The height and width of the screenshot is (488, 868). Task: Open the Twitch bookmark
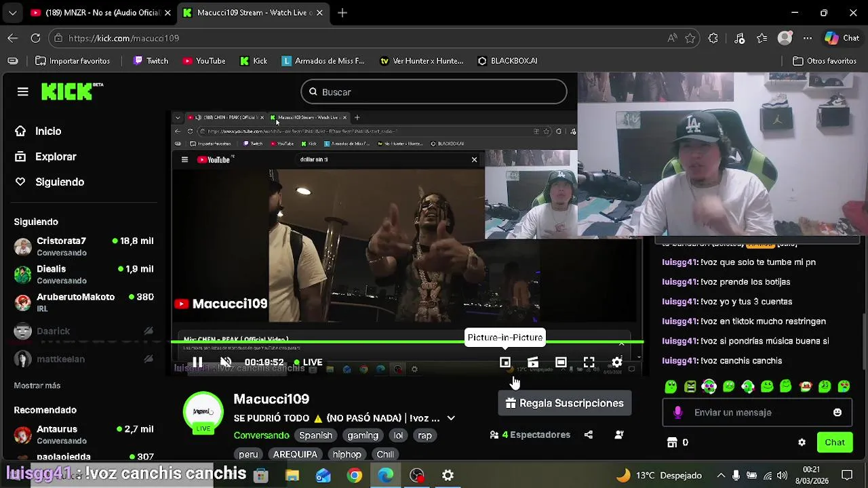(x=151, y=61)
